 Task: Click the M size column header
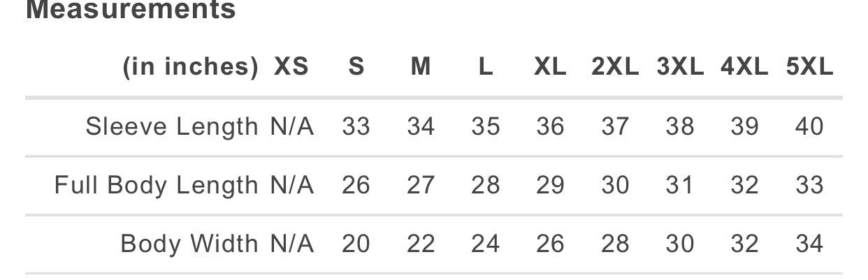click(421, 67)
